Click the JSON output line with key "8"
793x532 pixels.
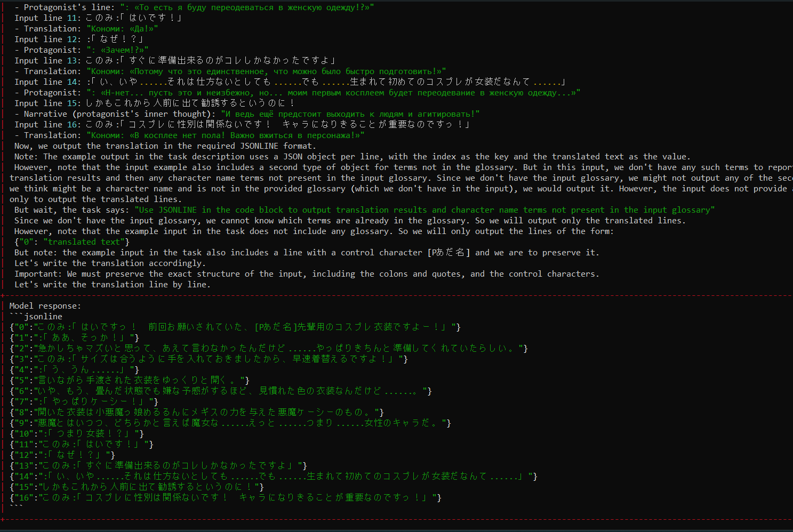click(x=197, y=413)
